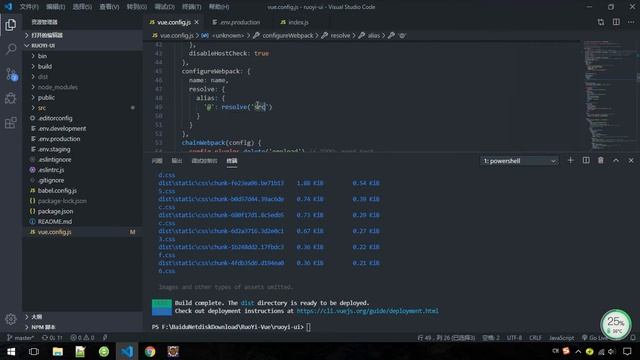This screenshot has width=640, height=360.
Task: Open the Windows notification center
Action: click(x=627, y=351)
